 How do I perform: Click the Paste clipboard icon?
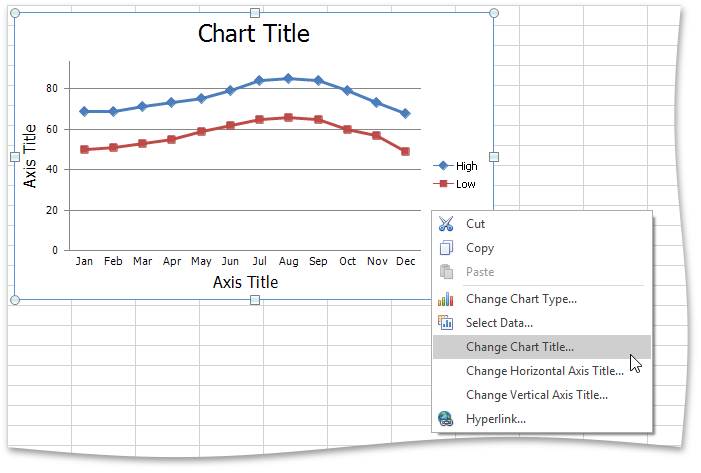tap(446, 272)
